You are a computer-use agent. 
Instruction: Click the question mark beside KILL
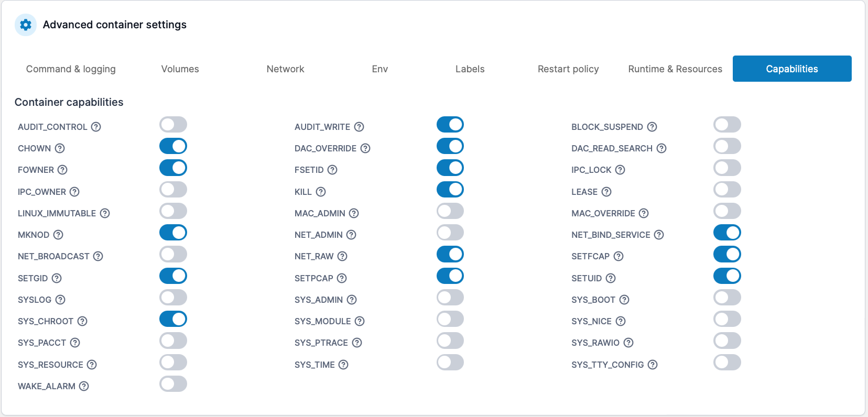[321, 192]
